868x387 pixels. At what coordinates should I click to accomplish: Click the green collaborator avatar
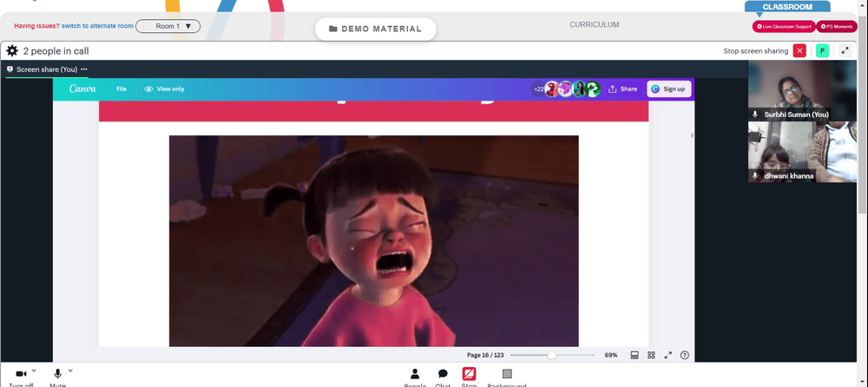point(593,89)
